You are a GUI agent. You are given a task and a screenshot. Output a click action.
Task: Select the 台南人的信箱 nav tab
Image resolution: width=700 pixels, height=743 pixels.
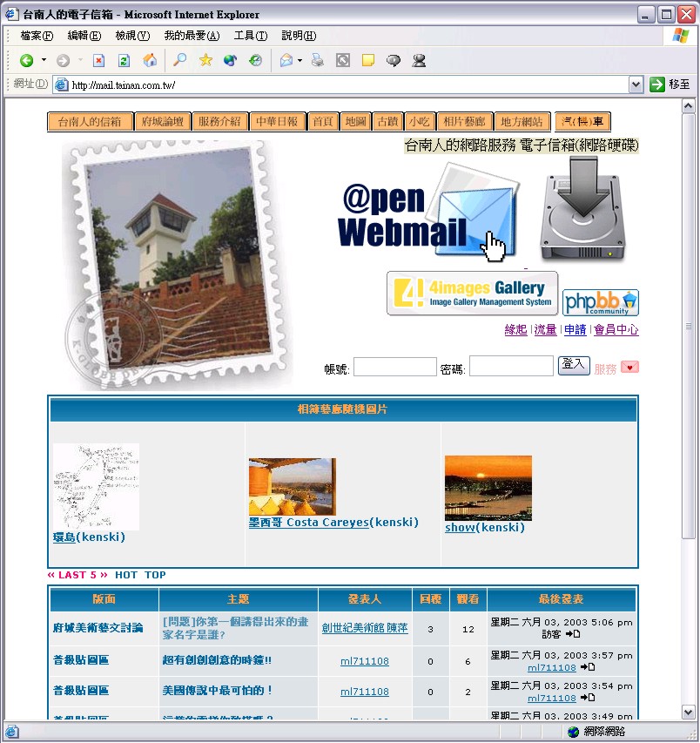tap(90, 122)
